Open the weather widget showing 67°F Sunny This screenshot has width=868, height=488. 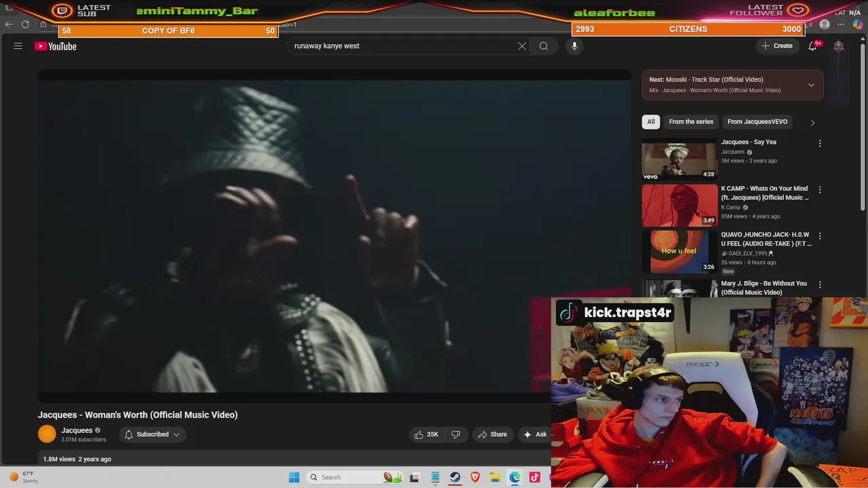coord(24,477)
